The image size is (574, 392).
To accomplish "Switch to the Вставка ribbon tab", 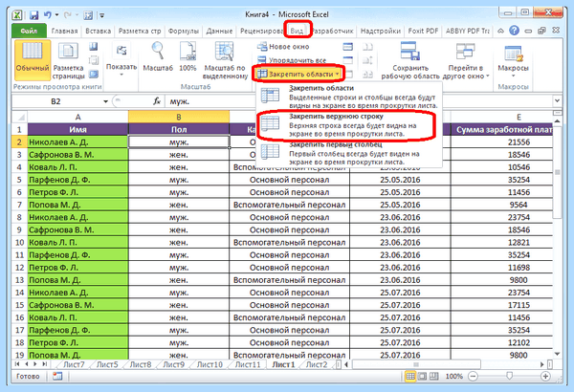I will [99, 32].
